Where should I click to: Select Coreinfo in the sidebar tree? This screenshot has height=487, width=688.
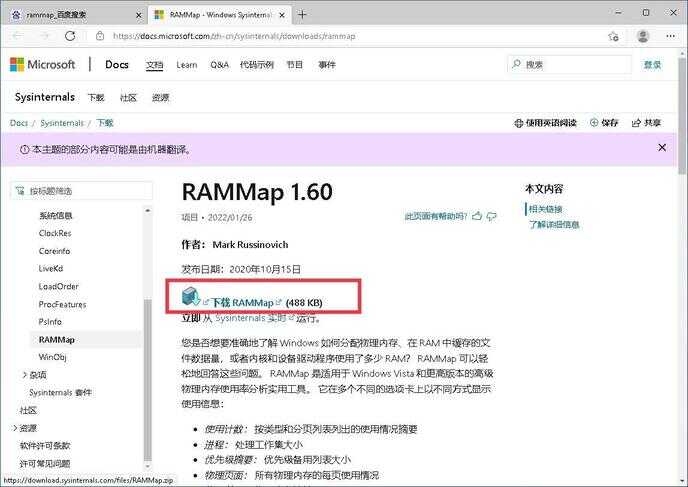pos(54,251)
